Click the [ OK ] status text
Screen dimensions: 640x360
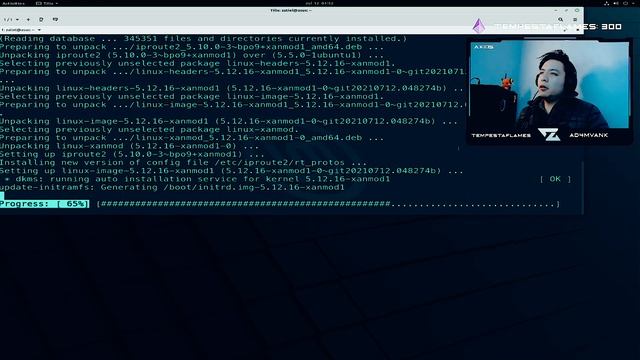click(x=555, y=179)
